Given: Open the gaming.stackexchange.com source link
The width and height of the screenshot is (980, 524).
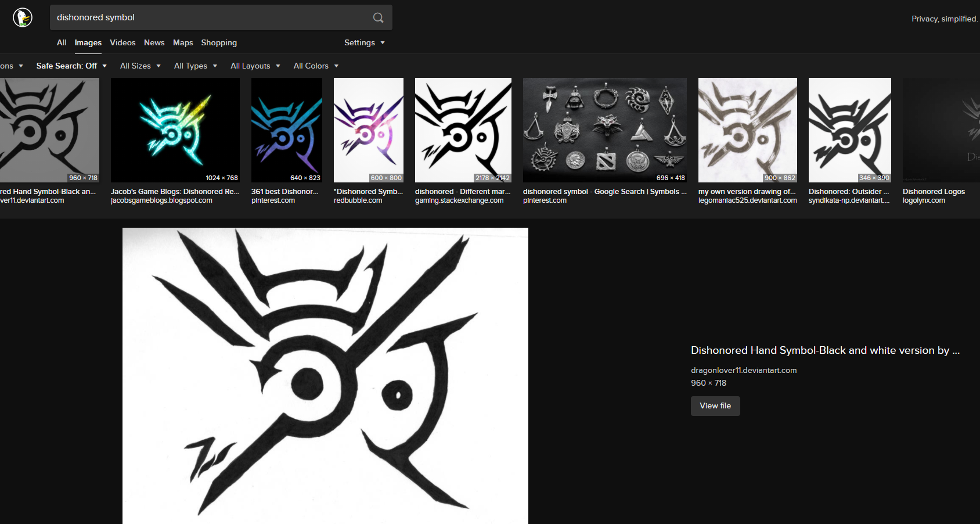Looking at the screenshot, I should tap(459, 200).
